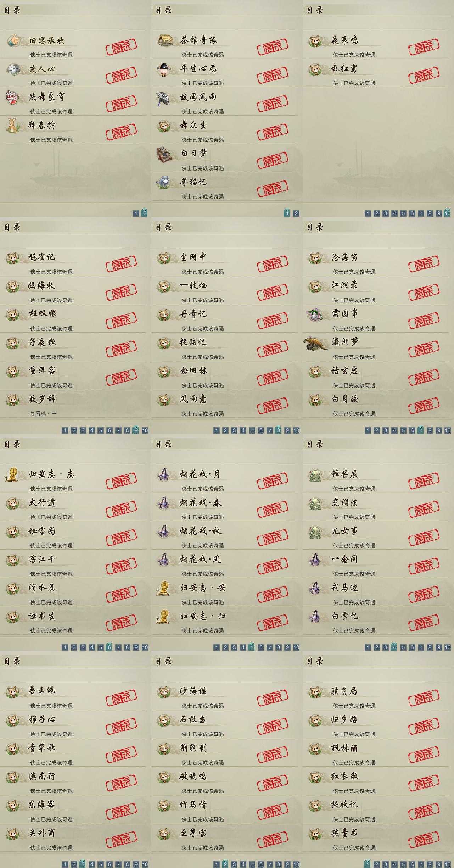Click the gray cat icon beside 寻猫记
Image resolution: width=454 pixels, height=868 pixels.
click(164, 182)
